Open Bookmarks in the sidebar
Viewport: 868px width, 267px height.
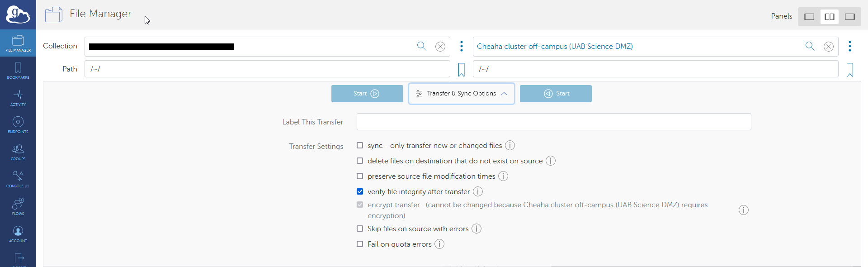click(x=18, y=71)
